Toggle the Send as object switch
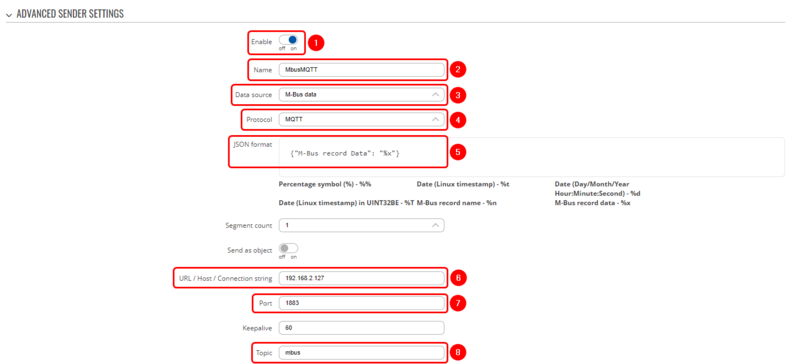 [x=288, y=248]
